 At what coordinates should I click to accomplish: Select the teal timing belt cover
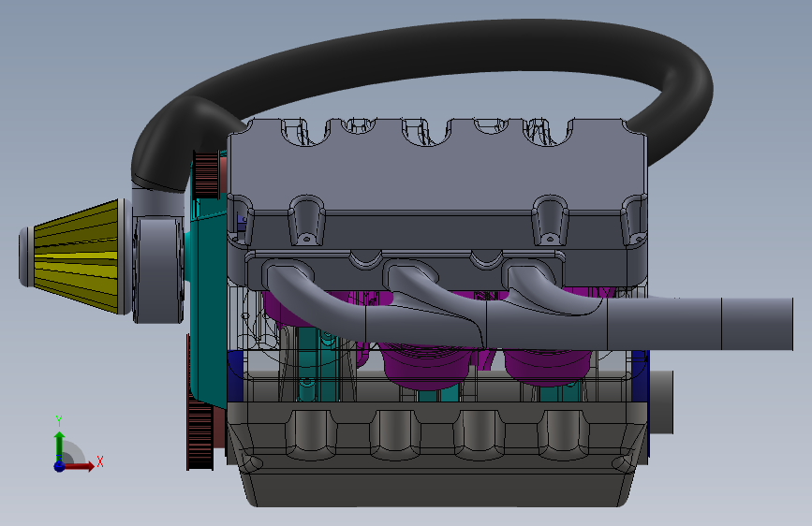[208, 305]
